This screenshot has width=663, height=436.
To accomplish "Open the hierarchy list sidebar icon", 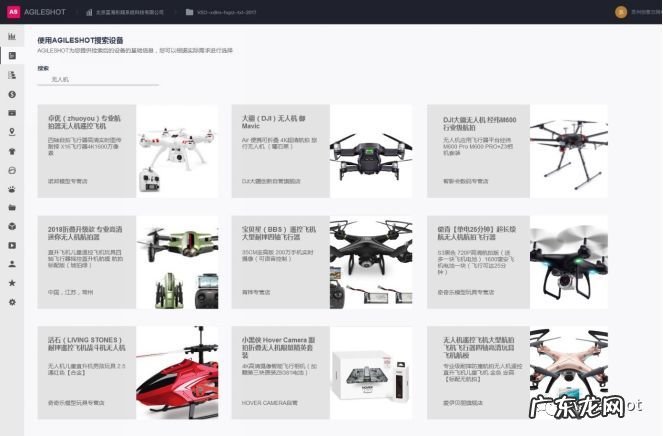I will 12,75.
